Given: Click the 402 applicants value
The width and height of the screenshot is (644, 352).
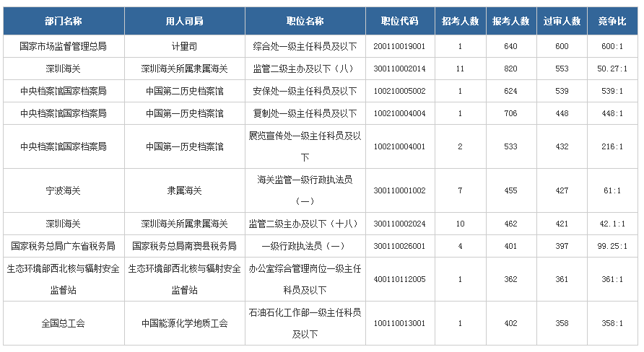Looking at the screenshot, I should [511, 323].
